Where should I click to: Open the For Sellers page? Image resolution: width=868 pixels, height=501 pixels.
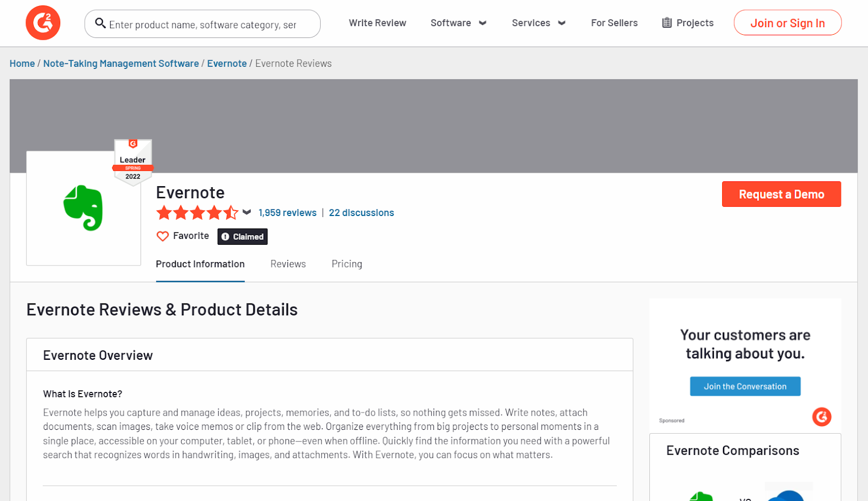coord(614,23)
